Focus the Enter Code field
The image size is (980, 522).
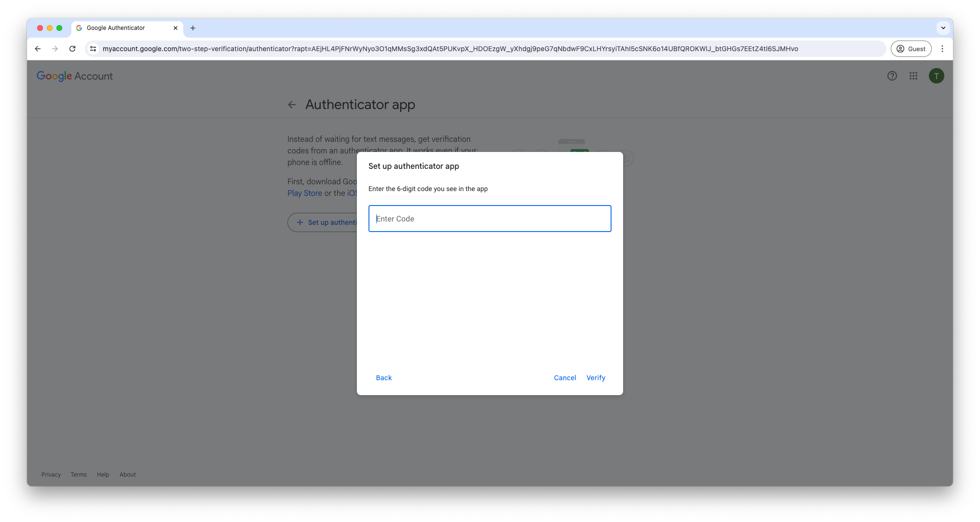click(490, 219)
